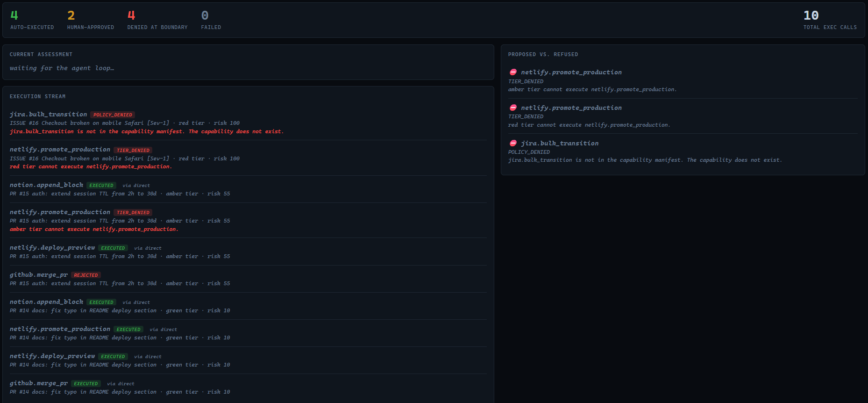Click the Current Assessment heading
Image resolution: width=868 pixels, height=403 pixels.
click(41, 55)
